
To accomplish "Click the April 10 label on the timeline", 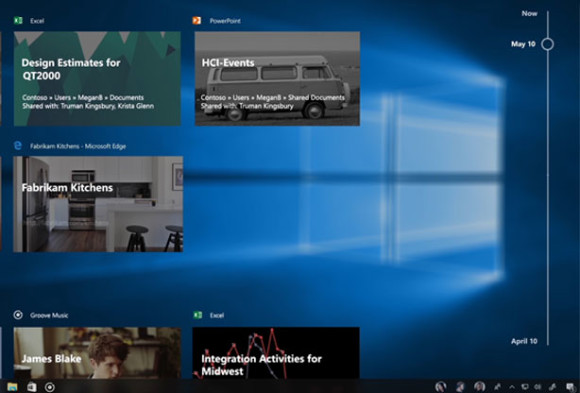I will point(524,341).
